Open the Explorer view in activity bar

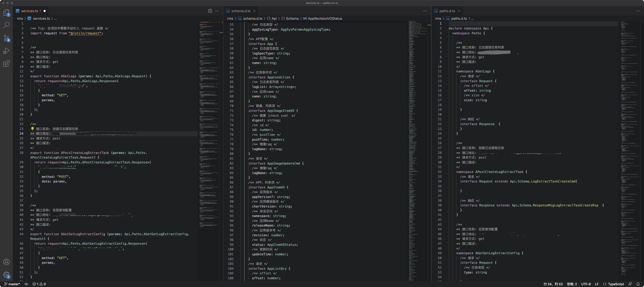6,12
